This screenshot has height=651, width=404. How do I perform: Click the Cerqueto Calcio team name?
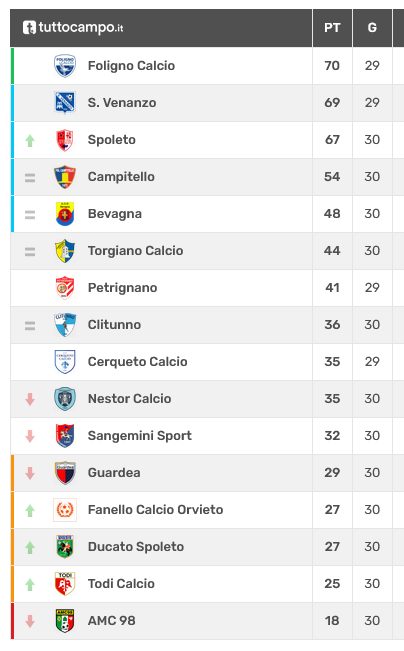point(137,362)
